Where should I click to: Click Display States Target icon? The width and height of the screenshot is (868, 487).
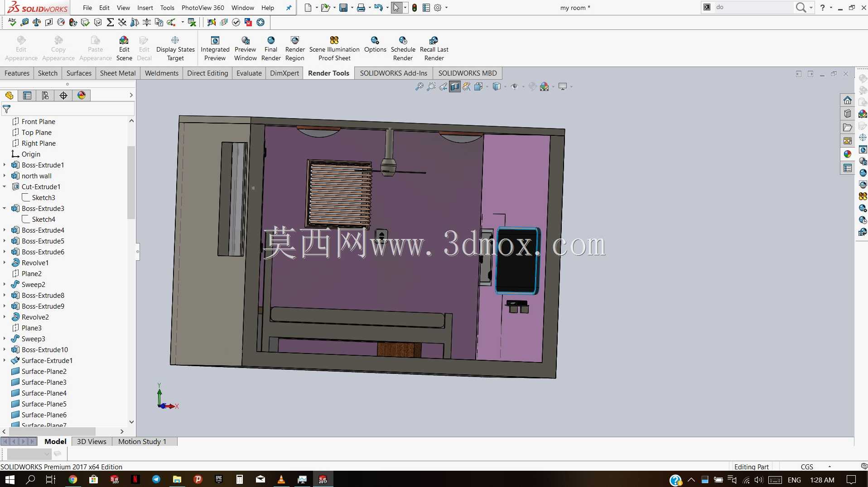coord(175,40)
